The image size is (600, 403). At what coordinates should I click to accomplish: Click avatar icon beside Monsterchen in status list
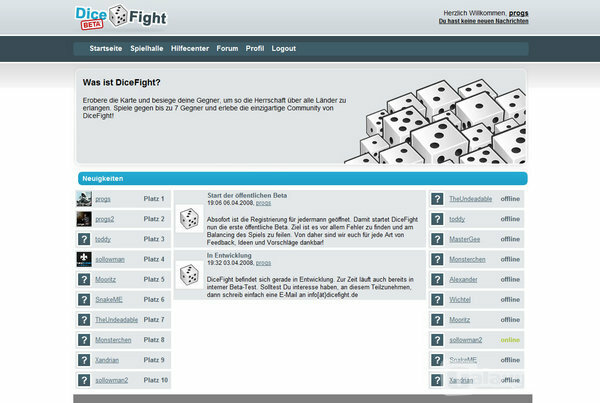437,259
